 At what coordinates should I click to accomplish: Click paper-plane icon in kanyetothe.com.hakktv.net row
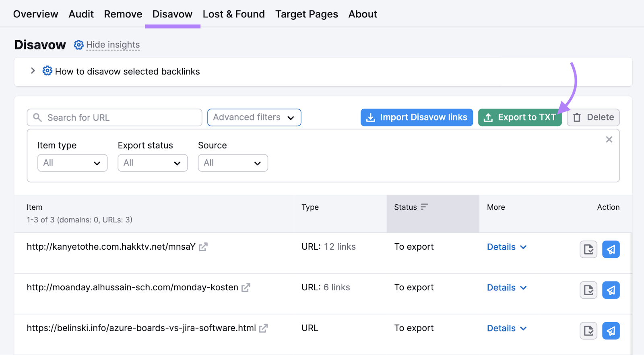pyautogui.click(x=611, y=249)
